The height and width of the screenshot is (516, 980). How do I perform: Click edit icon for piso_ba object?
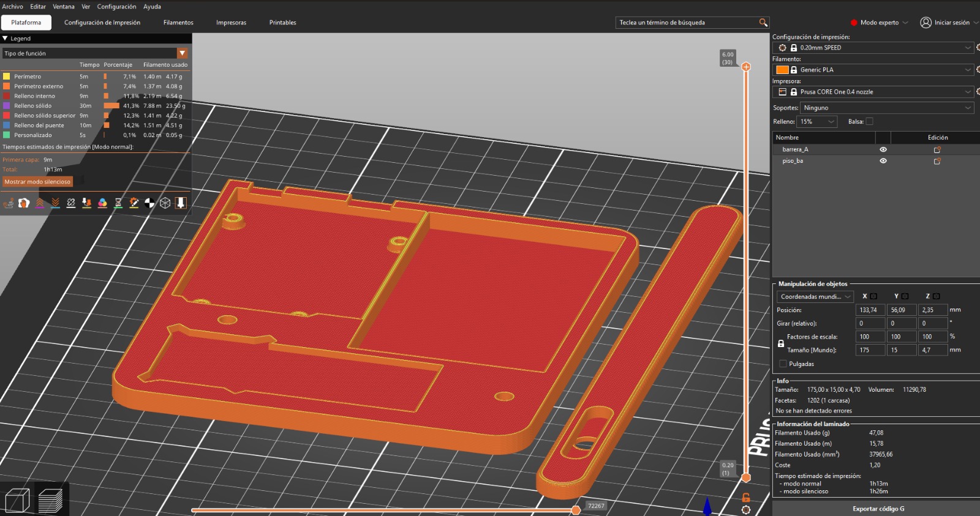coord(937,161)
